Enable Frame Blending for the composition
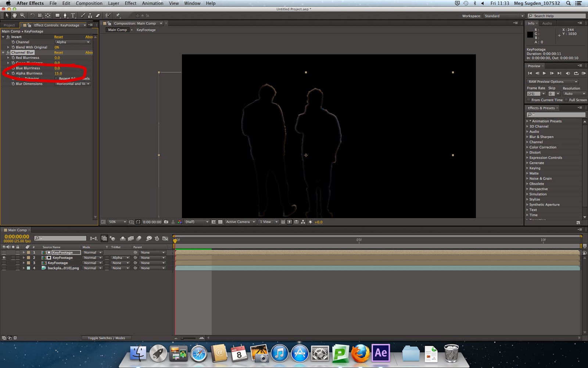 (x=130, y=238)
